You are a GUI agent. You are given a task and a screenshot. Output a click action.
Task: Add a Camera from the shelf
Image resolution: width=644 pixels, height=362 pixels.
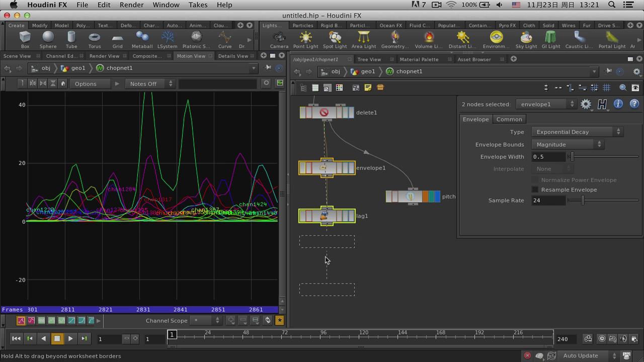pyautogui.click(x=279, y=40)
